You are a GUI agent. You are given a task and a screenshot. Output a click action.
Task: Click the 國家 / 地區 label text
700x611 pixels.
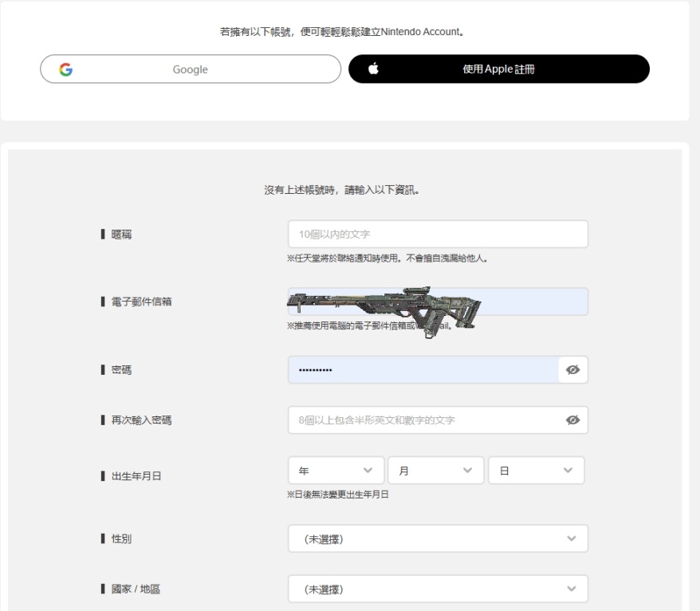[x=136, y=589]
